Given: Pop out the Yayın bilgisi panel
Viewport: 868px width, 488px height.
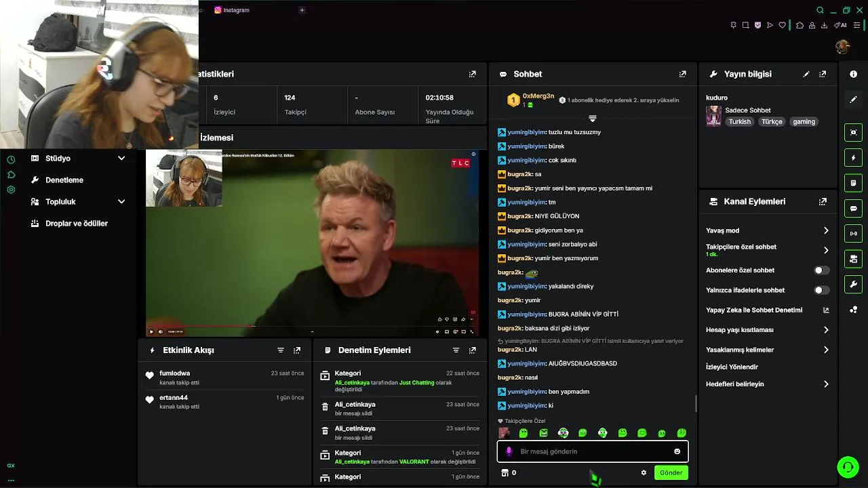Looking at the screenshot, I should tap(823, 74).
